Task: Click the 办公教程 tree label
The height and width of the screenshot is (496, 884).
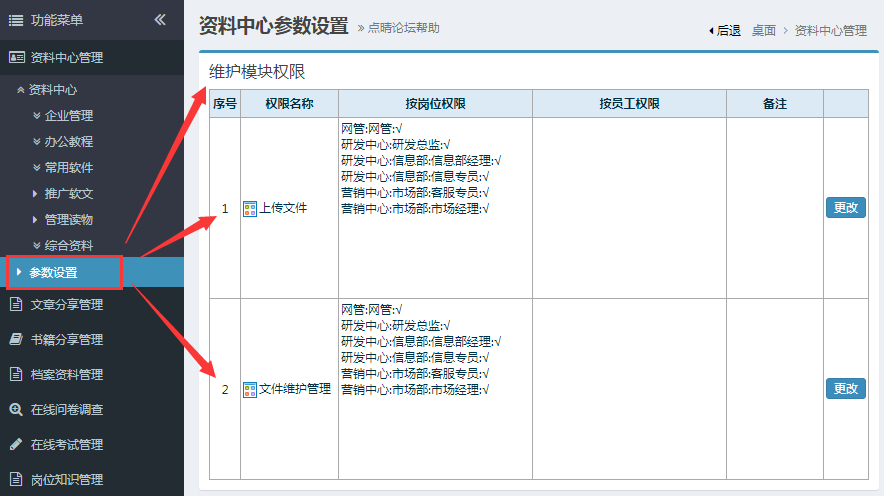Action: [69, 141]
